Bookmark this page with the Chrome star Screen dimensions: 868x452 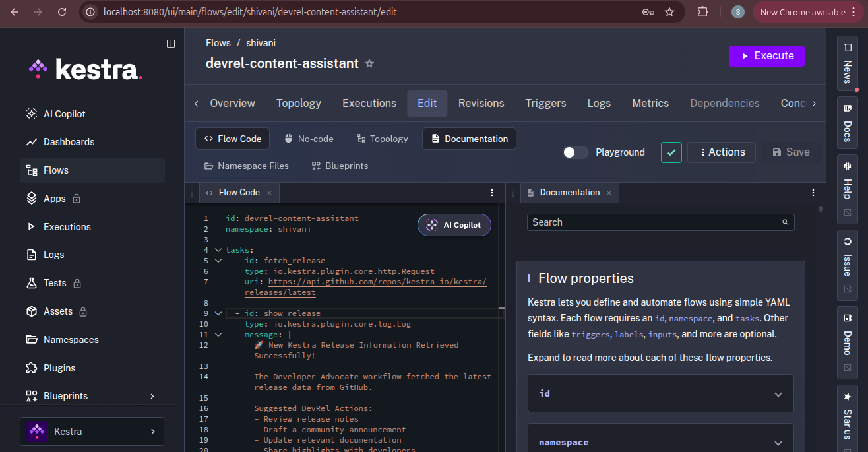(x=669, y=12)
